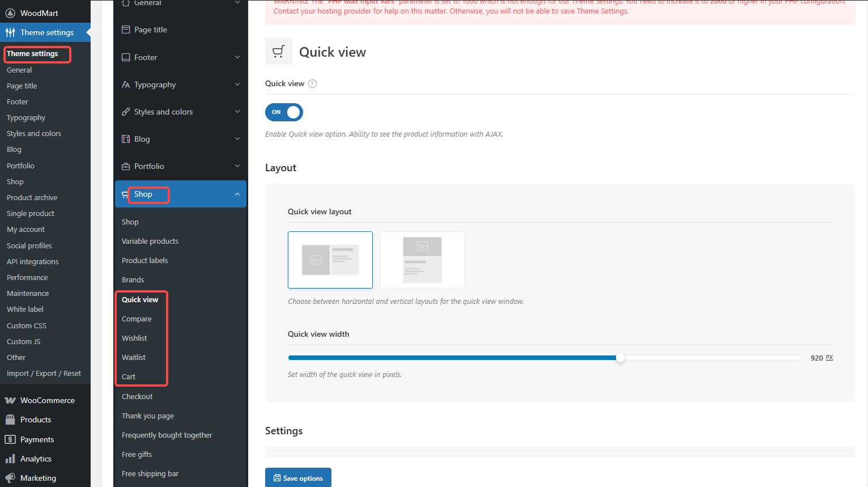Click the Marketing megaphone icon
This screenshot has height=487, width=868.
pyautogui.click(x=10, y=478)
